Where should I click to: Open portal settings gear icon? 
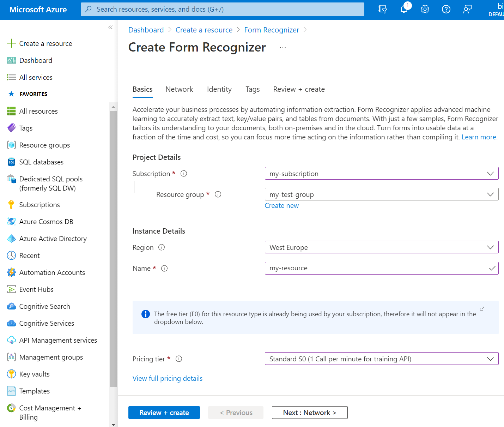[425, 9]
